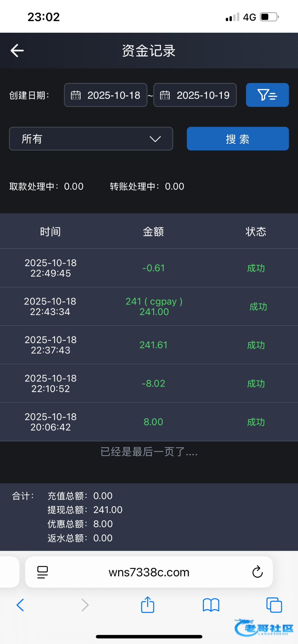This screenshot has height=644, width=298.
Task: Tap the 时间 column header
Action: (x=50, y=232)
